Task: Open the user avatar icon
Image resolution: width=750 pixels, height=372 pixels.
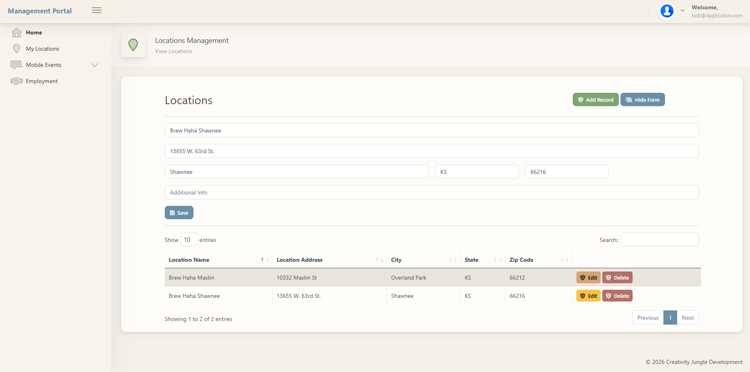Action: point(667,11)
